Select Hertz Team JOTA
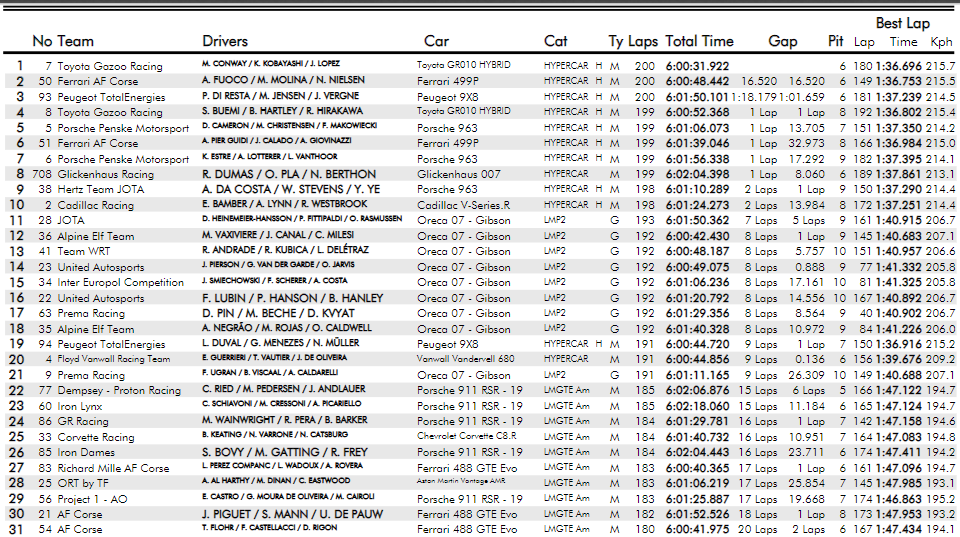Viewport: 960px width, 537px height. 100,190
